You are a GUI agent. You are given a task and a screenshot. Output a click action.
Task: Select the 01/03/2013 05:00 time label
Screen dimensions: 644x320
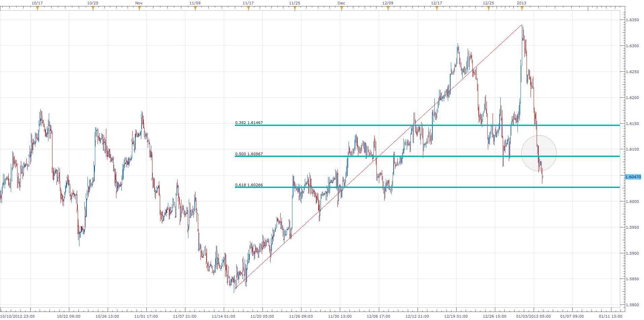coord(534,316)
